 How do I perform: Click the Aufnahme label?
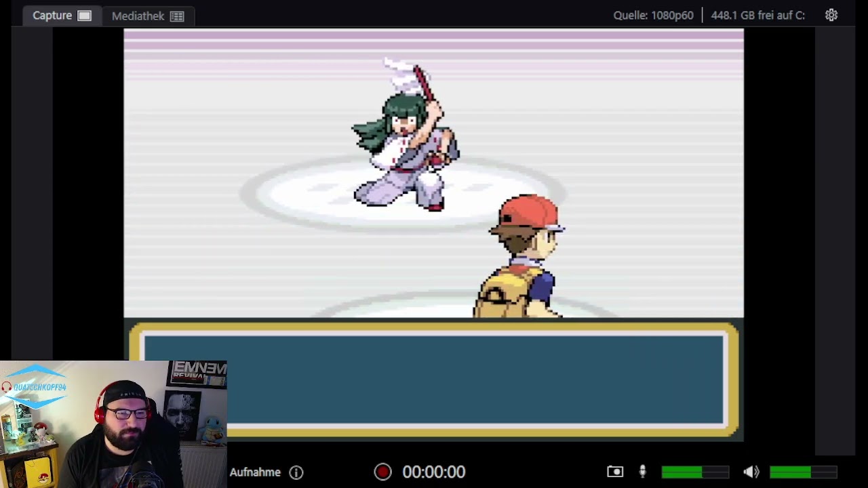[x=255, y=472]
